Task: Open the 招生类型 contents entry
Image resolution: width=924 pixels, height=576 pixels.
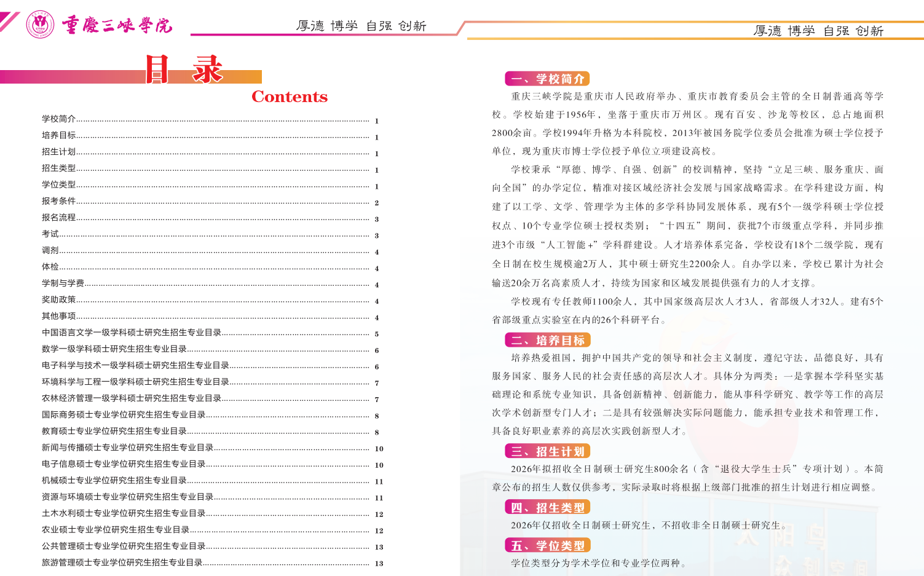Action: point(211,168)
